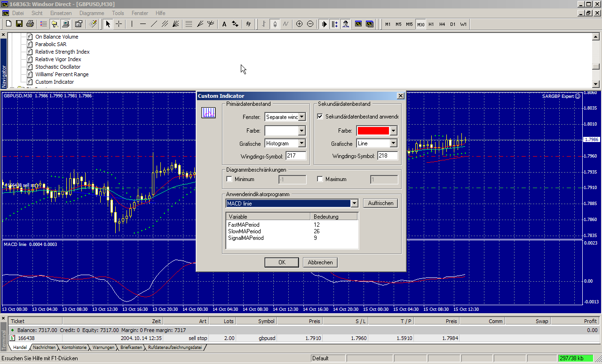Open the primary Grafische Histogram dropdown
602x364 pixels.
[301, 143]
